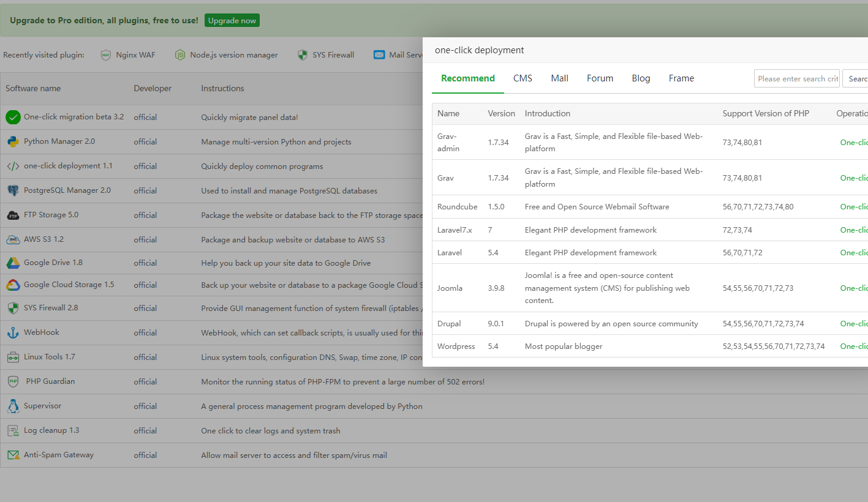Switch to the CMS tab
Image resolution: width=868 pixels, height=502 pixels.
point(523,78)
